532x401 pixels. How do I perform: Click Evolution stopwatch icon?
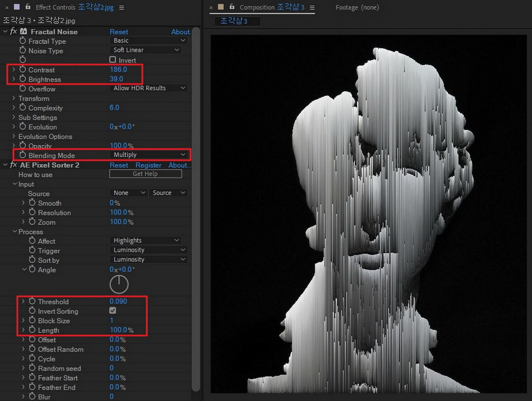(x=23, y=127)
